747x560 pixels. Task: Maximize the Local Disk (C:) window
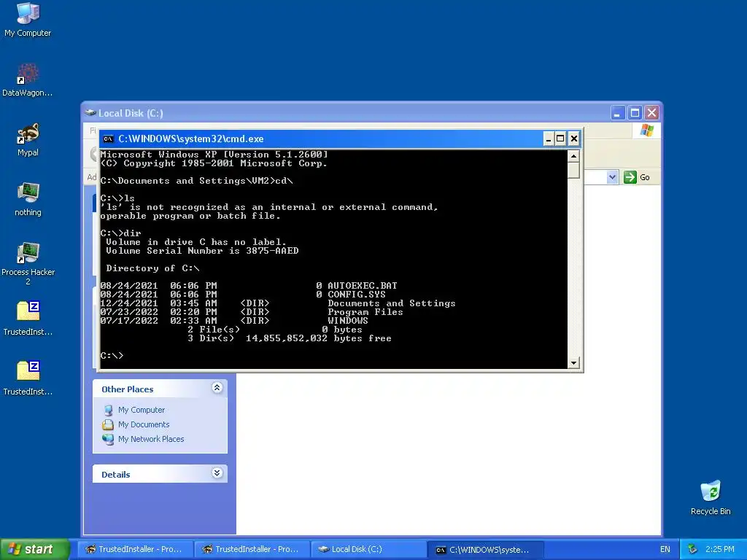635,113
